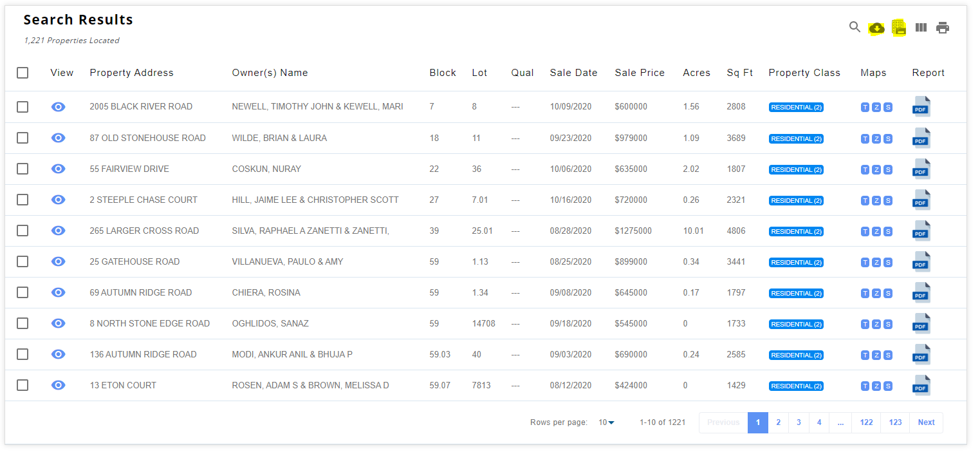This screenshot has width=980, height=454.
Task: Click lot value 14708
Action: (x=483, y=323)
